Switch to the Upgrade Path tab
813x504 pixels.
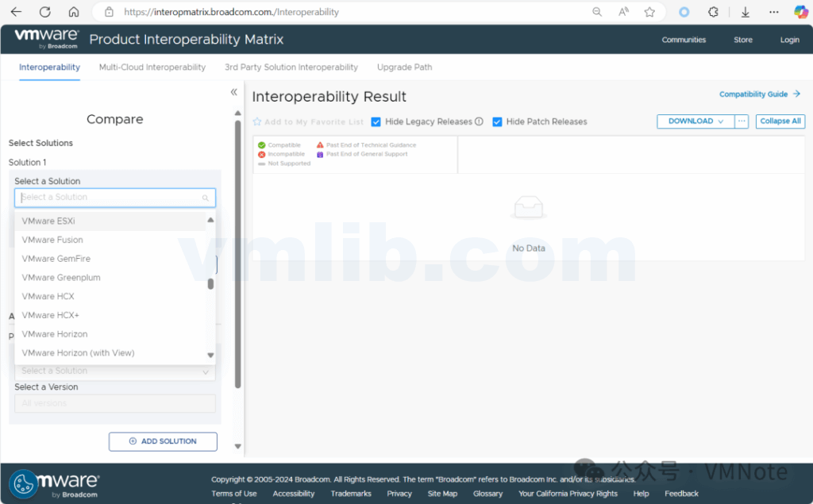[404, 67]
